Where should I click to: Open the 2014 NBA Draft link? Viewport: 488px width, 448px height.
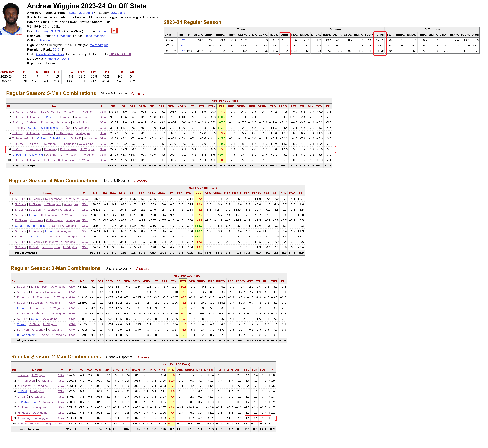click(120, 54)
